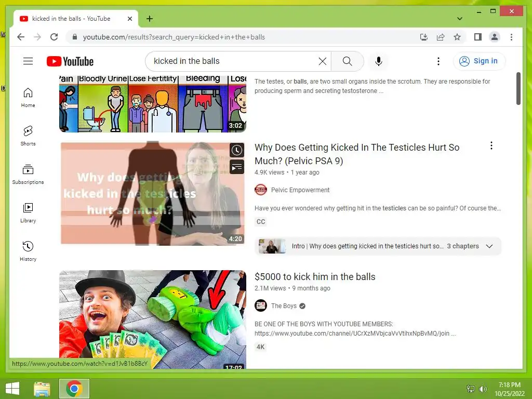Open YouTube settings three-dot menu near Sign in

(x=438, y=61)
